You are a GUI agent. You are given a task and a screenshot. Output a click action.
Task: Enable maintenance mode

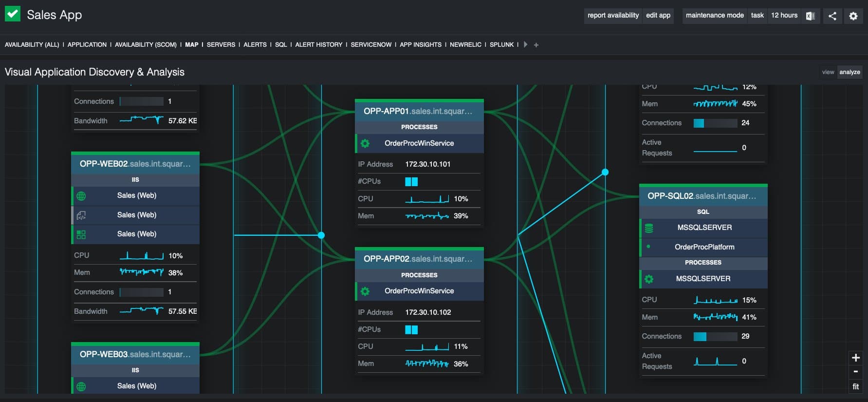[x=715, y=16]
